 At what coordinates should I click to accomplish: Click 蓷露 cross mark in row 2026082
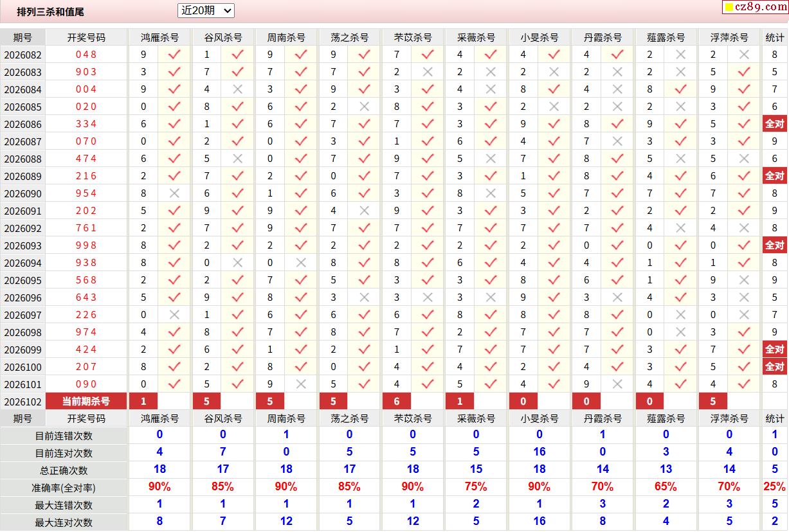coord(681,55)
